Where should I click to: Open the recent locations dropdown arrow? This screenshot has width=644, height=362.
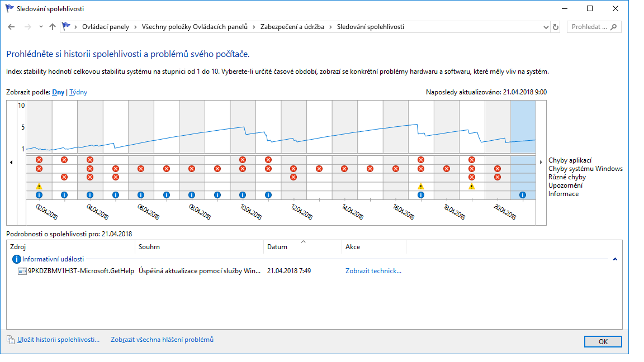(41, 27)
